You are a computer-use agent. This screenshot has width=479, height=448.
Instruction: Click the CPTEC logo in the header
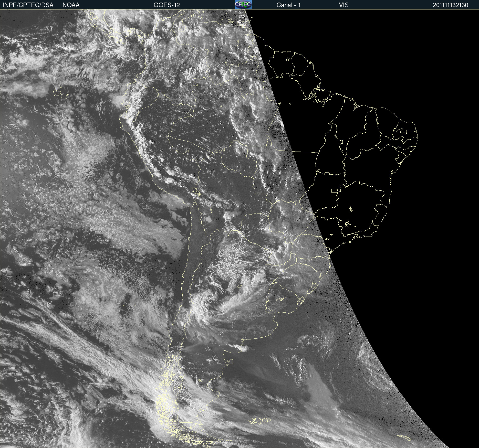pos(243,5)
